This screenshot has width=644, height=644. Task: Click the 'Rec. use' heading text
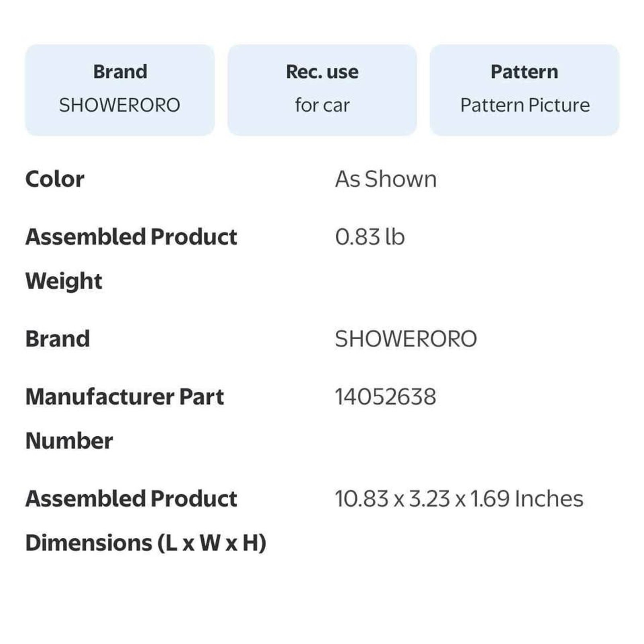(322, 72)
